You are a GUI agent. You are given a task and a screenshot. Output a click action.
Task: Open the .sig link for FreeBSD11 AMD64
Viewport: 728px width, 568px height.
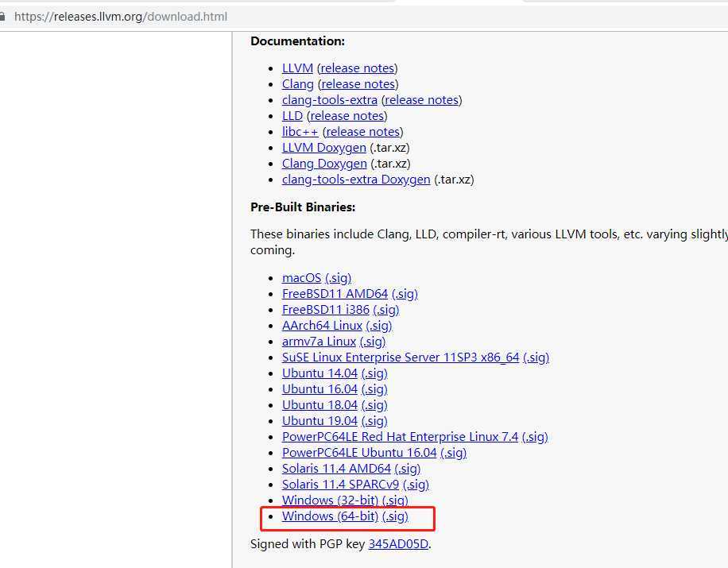(x=405, y=294)
